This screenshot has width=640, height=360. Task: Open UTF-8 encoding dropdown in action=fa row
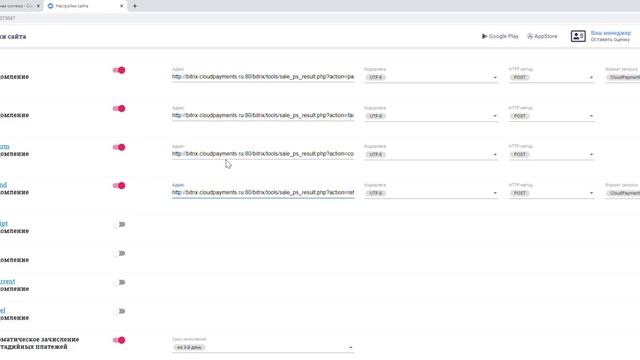(431, 116)
